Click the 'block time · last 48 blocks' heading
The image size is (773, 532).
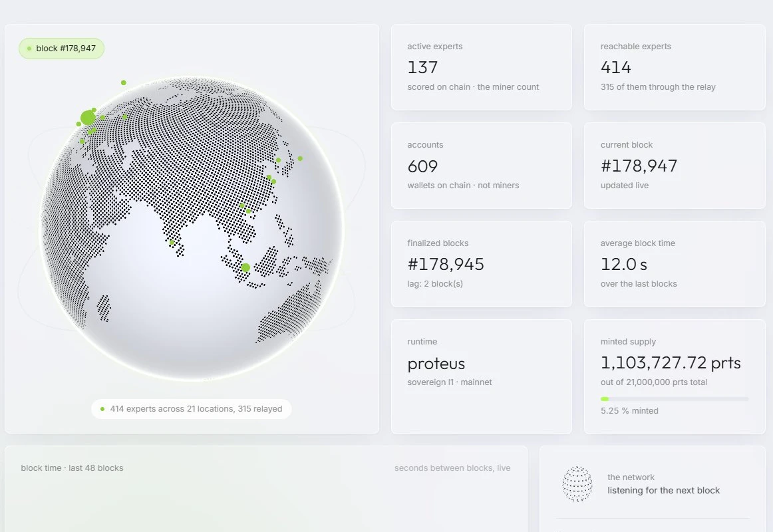pos(72,468)
